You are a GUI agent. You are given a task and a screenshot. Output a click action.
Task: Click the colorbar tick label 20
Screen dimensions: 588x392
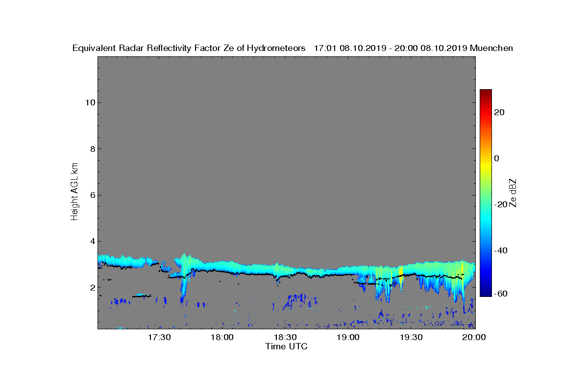tap(499, 112)
